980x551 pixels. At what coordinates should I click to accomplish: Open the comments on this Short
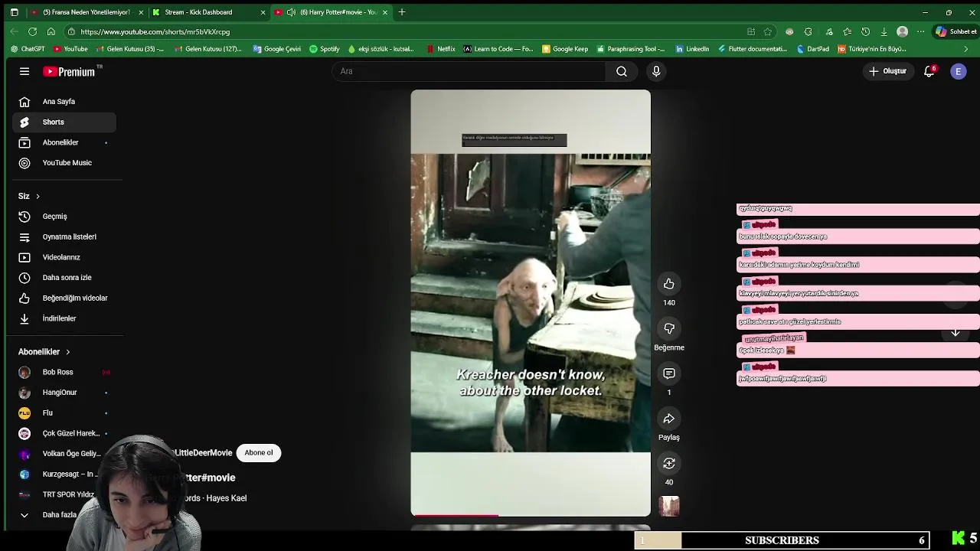669,373
